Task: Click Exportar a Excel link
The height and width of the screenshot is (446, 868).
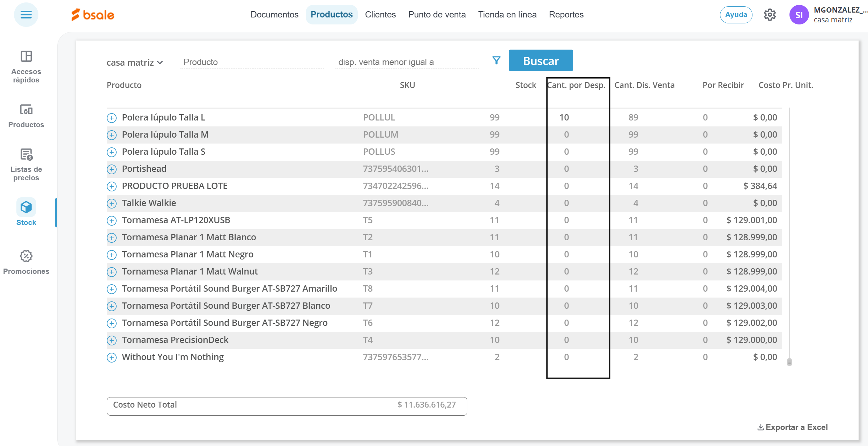Action: click(x=792, y=427)
